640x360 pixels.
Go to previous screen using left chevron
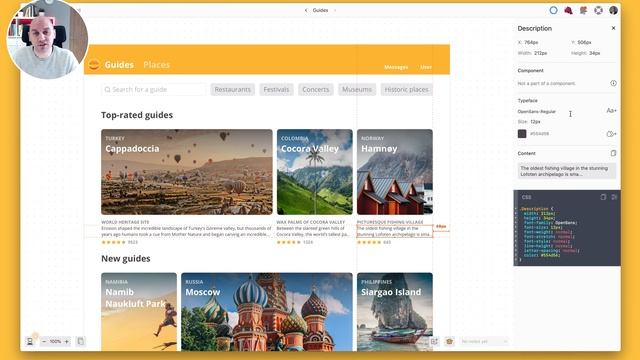click(x=306, y=10)
